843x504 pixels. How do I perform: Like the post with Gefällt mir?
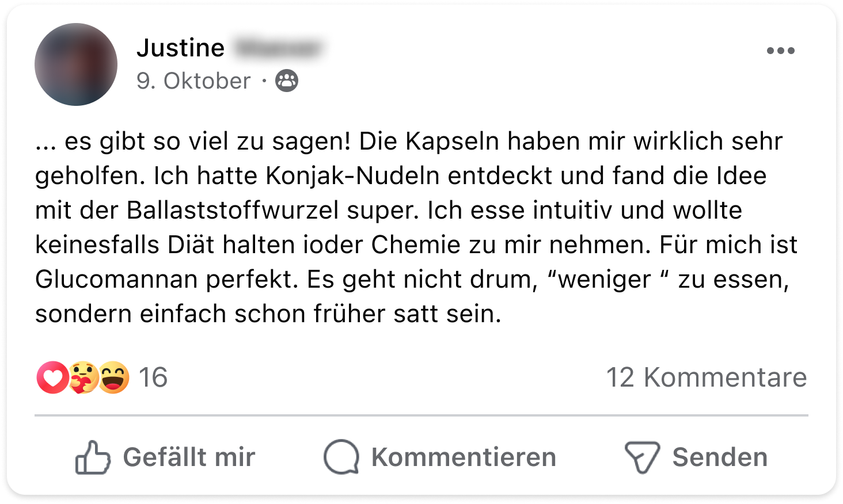coord(189,457)
